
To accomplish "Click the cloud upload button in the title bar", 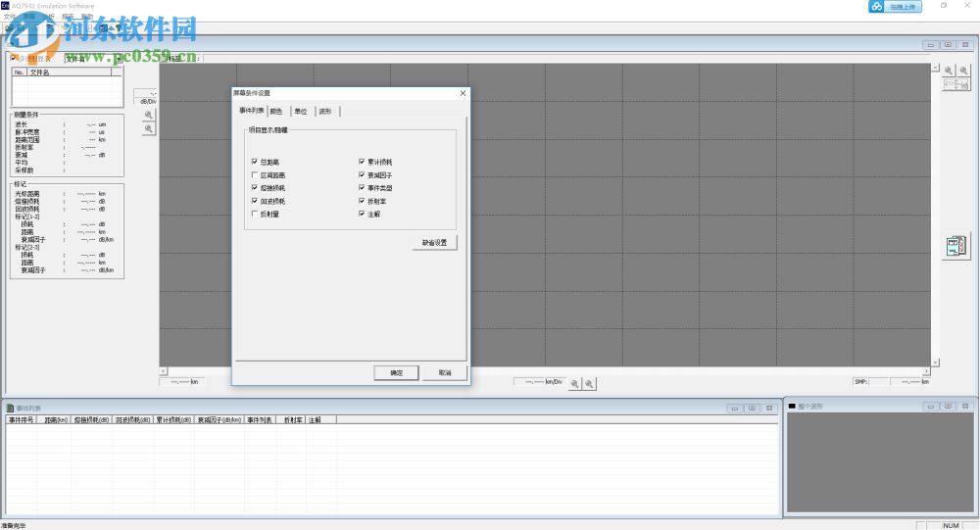I will [x=895, y=6].
